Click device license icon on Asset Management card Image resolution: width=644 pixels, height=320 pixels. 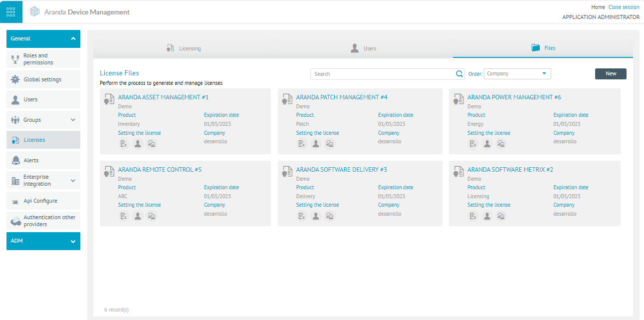point(152,144)
